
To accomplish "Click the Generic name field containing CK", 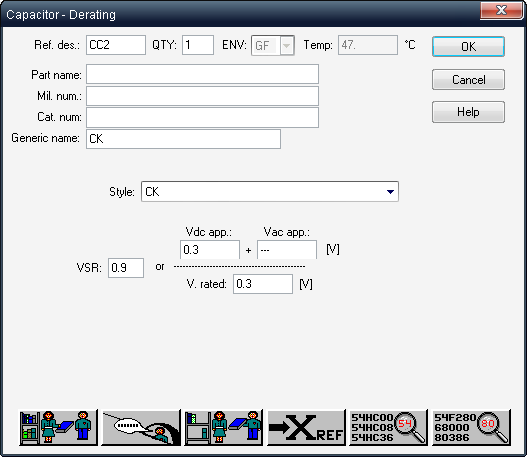I will pos(184,139).
